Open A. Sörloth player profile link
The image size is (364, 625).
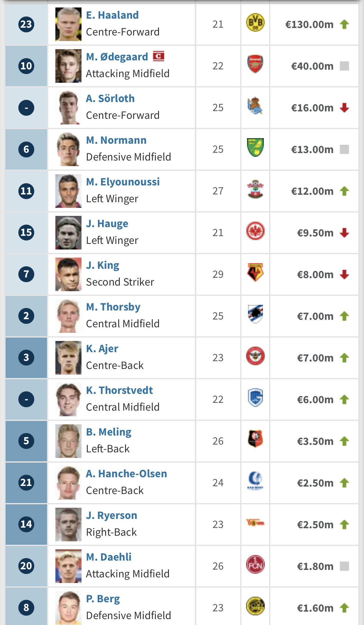[110, 98]
